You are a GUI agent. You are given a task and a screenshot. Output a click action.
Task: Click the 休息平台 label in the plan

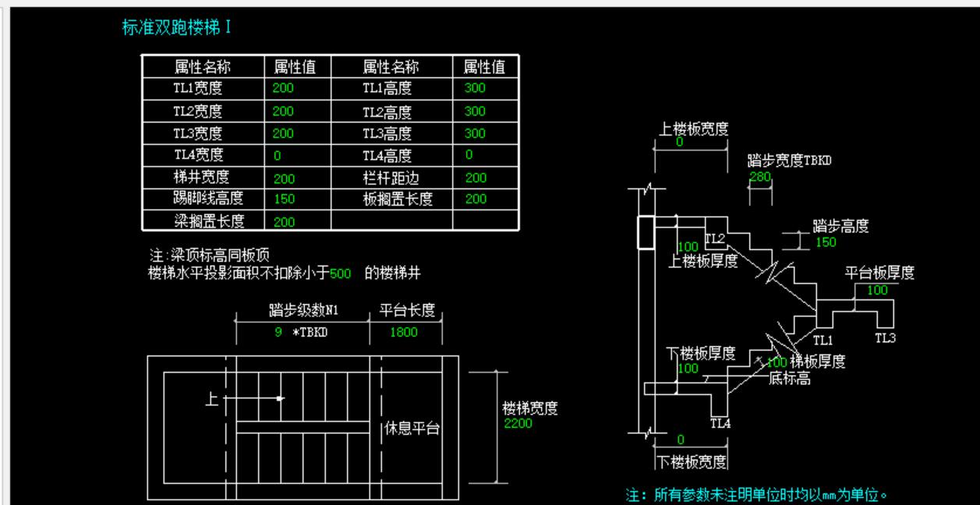click(412, 428)
